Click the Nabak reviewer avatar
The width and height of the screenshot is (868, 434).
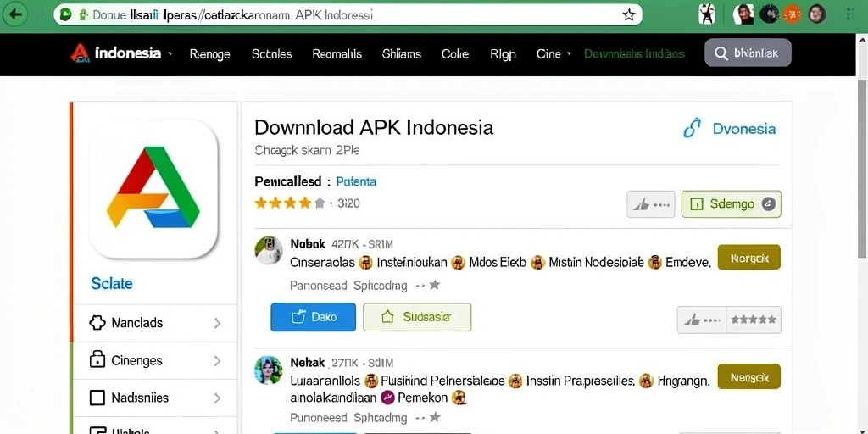269,250
